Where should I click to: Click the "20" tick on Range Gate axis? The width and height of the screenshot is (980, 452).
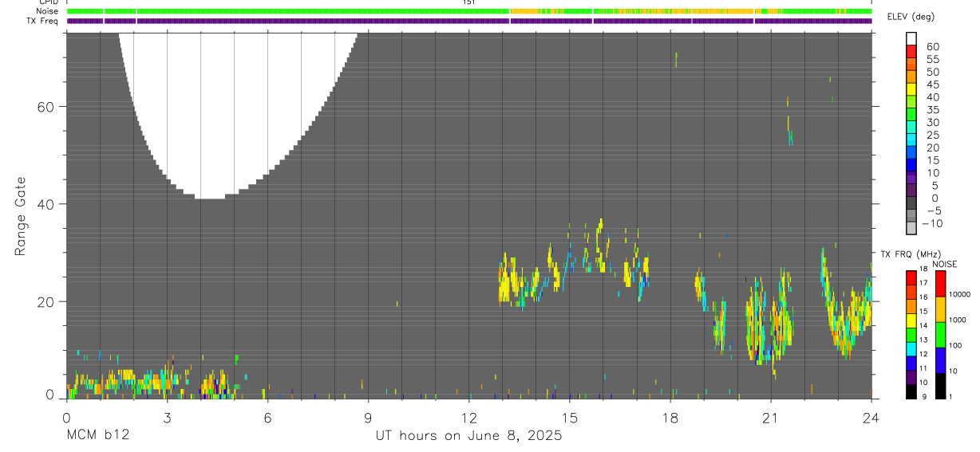coord(45,301)
